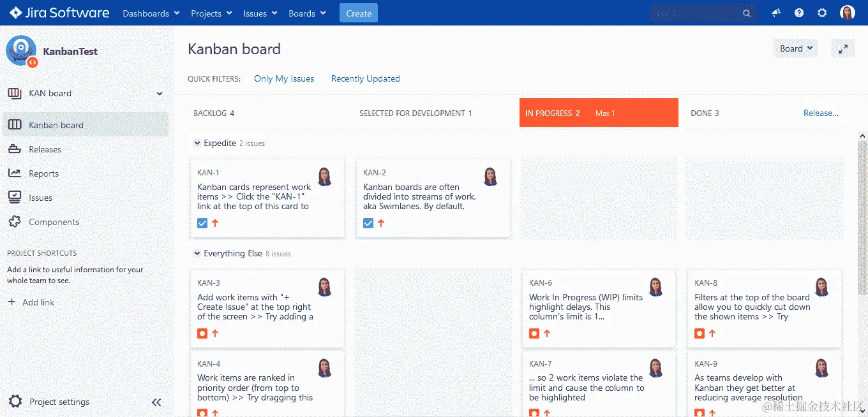The height and width of the screenshot is (417, 868).
Task: Click the task type icon on KAN-1
Action: pyautogui.click(x=202, y=223)
